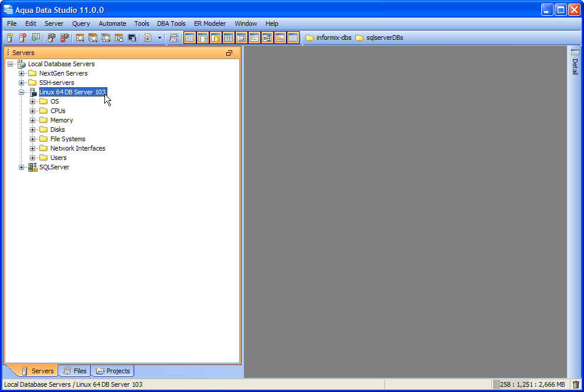This screenshot has height=392, width=584.
Task: Open the Help menu
Action: click(272, 23)
